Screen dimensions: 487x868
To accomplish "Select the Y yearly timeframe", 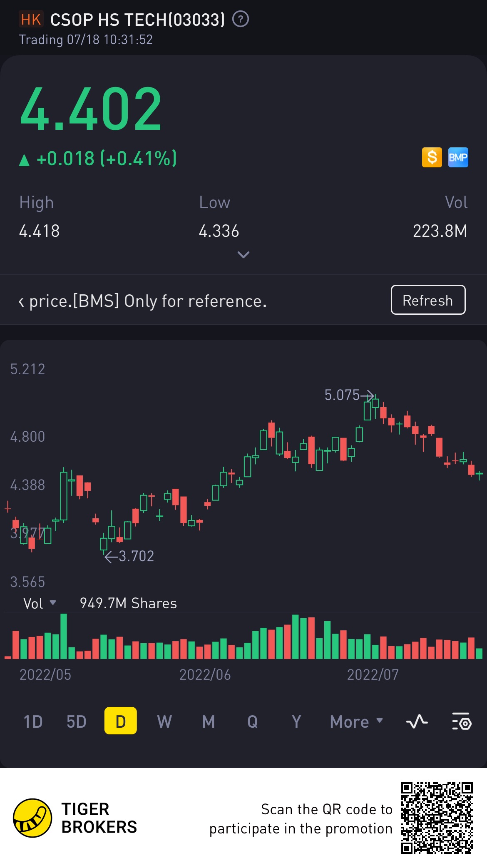I will pos(296,721).
